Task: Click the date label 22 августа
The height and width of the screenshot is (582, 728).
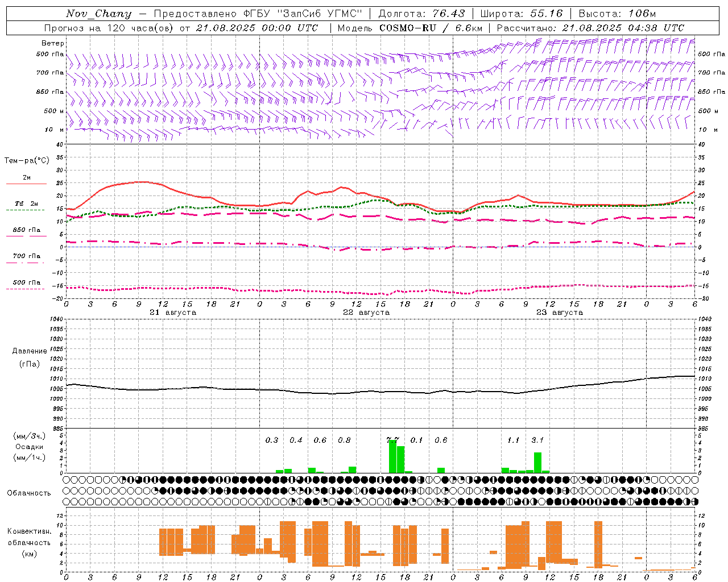Action: coord(366,313)
